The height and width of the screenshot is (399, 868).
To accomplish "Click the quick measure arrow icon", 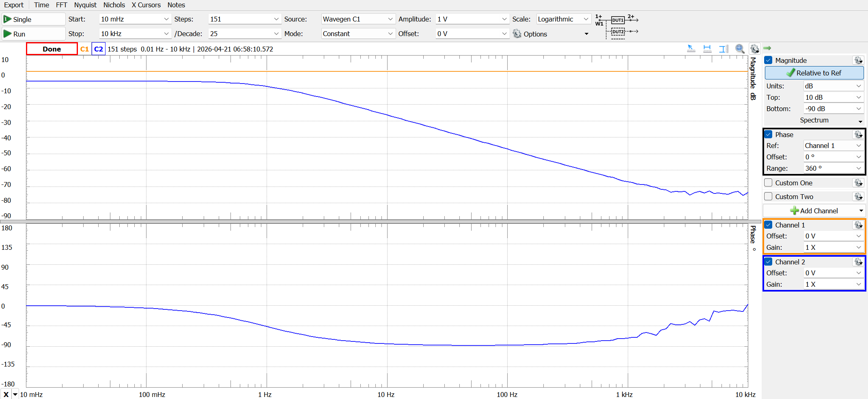I will [x=691, y=49].
